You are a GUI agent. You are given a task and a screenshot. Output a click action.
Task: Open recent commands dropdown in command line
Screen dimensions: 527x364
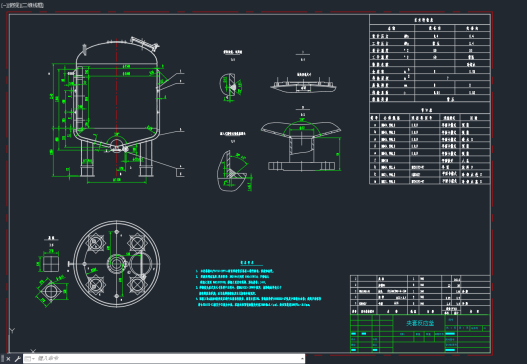pyautogui.click(x=30, y=359)
